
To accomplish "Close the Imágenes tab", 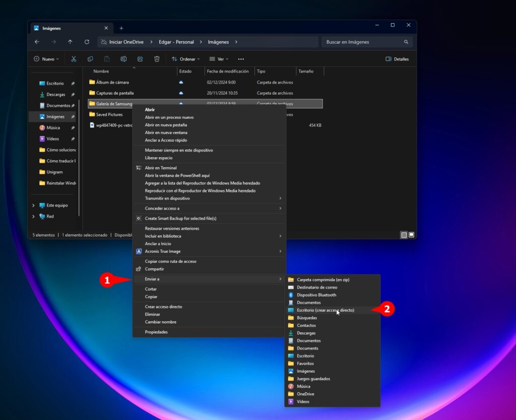I will (106, 28).
